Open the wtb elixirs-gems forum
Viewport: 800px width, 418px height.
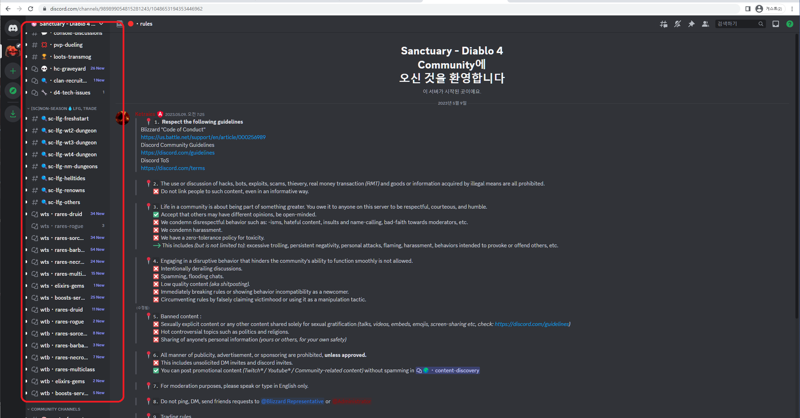tap(66, 381)
